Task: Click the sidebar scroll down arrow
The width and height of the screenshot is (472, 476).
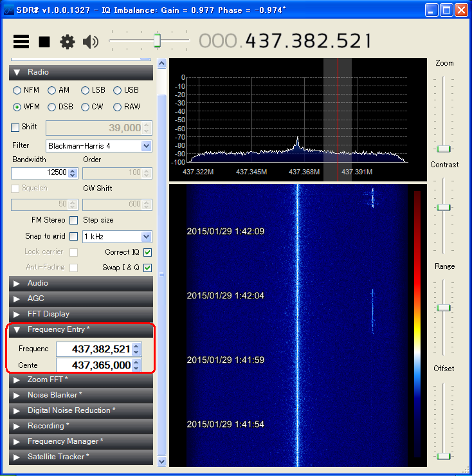Action: pos(162,461)
